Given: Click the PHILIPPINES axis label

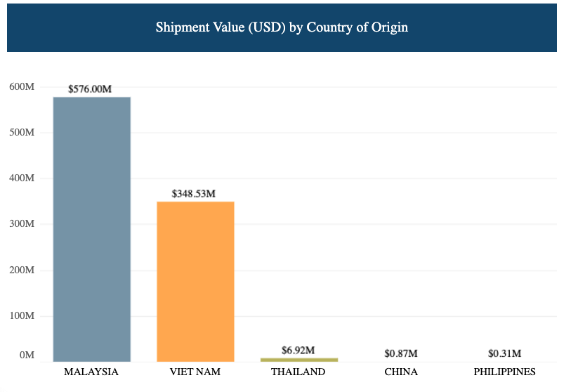Looking at the screenshot, I should click(504, 372).
